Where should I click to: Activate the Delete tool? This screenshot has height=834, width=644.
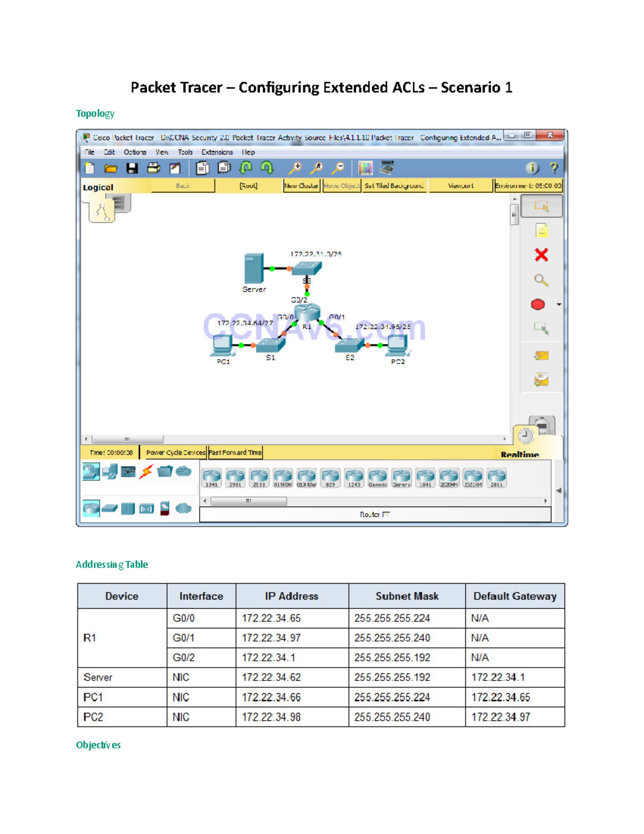[542, 256]
